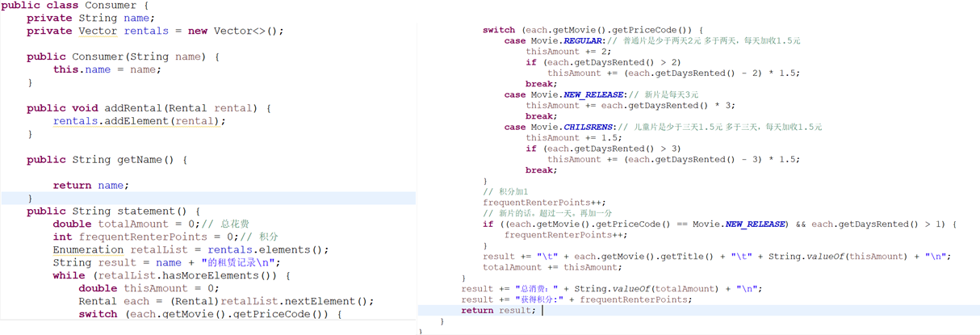Click the highlighted closing brace line after getName
The width and height of the screenshot is (980, 335).
coord(31,199)
